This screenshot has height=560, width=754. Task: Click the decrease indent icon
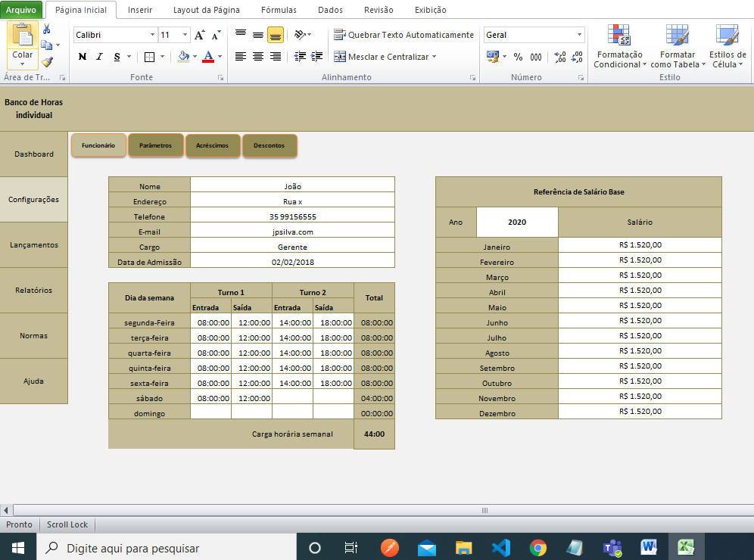coord(300,57)
